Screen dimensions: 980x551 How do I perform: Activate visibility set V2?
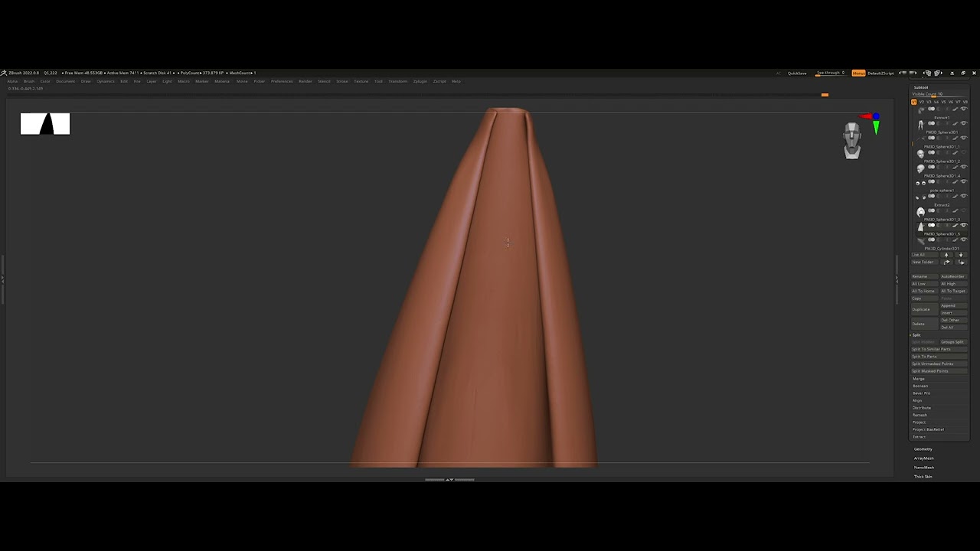[x=922, y=102]
